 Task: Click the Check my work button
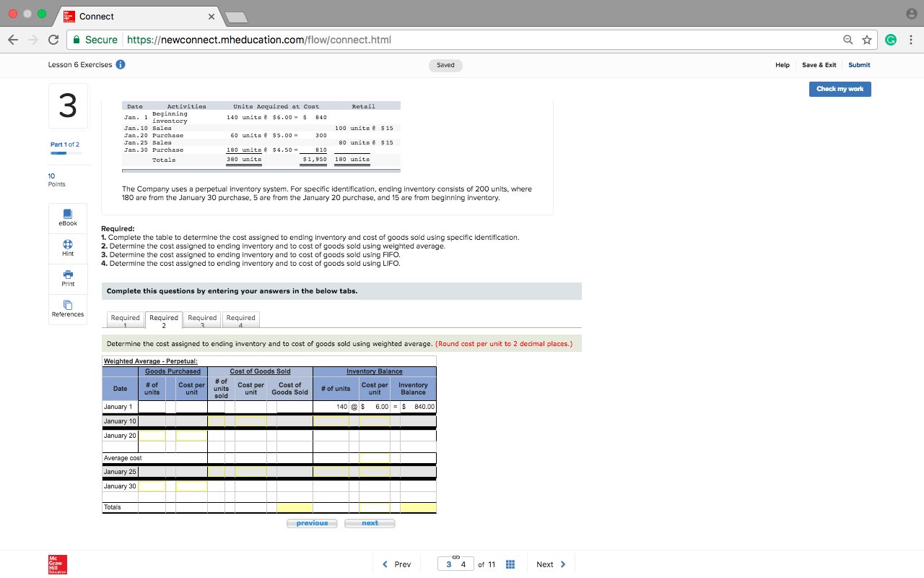click(840, 89)
